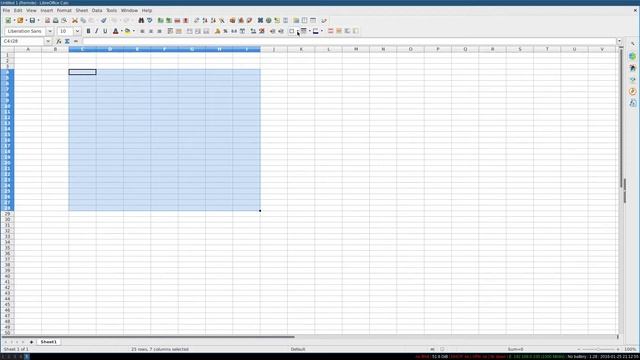Click the Insert Chart icon
Image resolution: width=640 pixels, height=360 pixels.
click(x=241, y=20)
